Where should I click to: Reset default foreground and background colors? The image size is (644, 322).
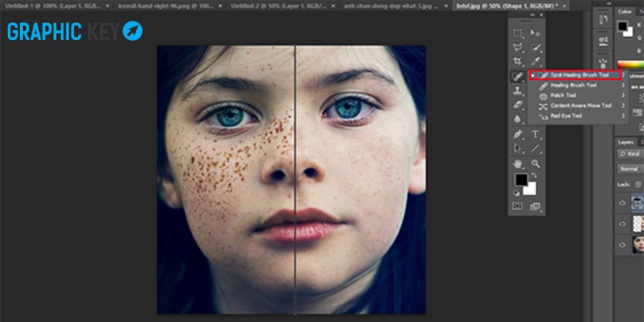click(x=516, y=193)
